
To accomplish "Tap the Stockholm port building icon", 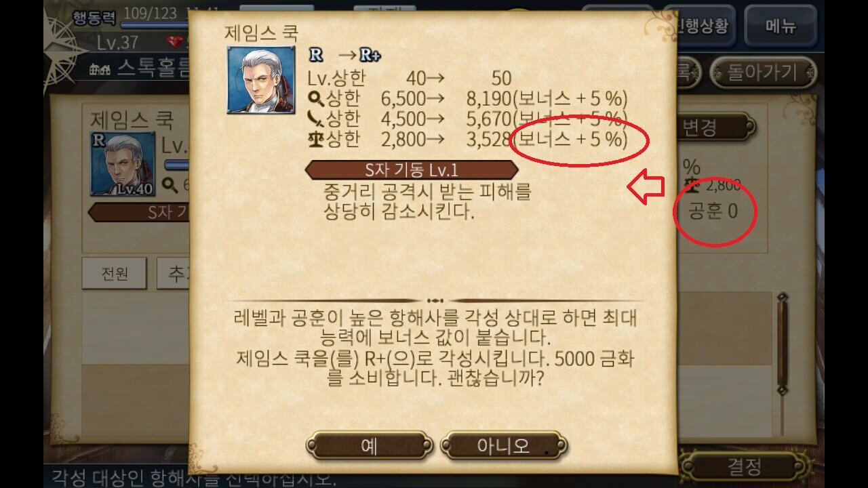I will pyautogui.click(x=100, y=69).
